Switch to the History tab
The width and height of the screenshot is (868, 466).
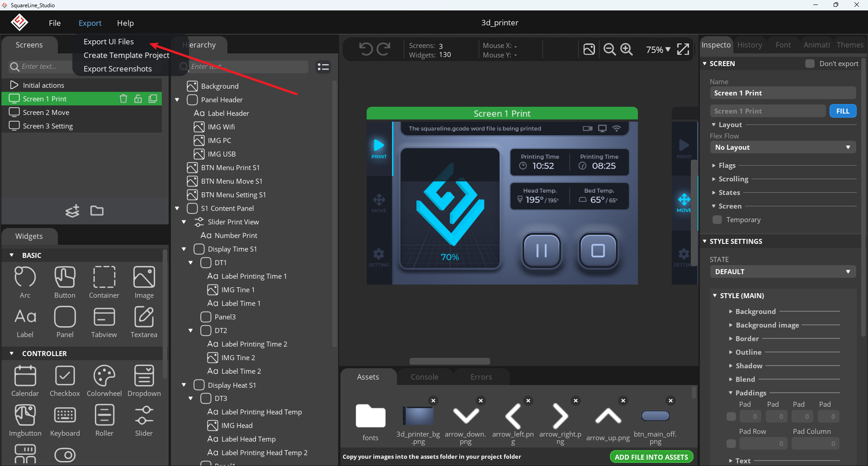750,45
